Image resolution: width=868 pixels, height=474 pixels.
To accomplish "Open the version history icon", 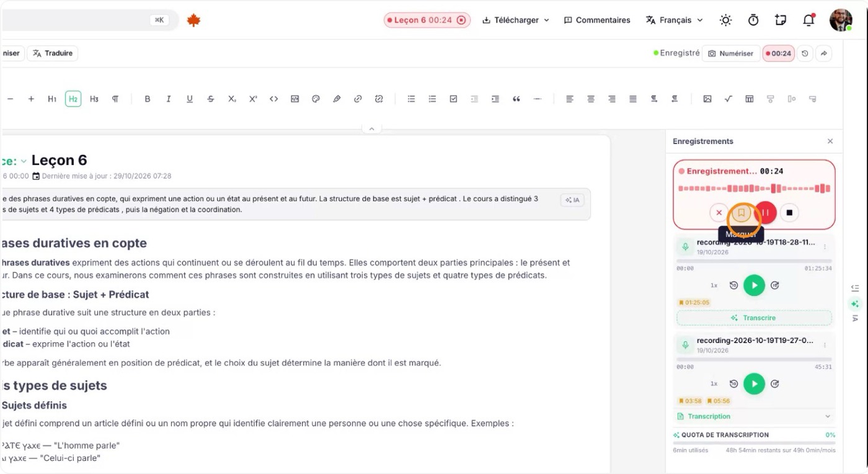I will click(805, 53).
